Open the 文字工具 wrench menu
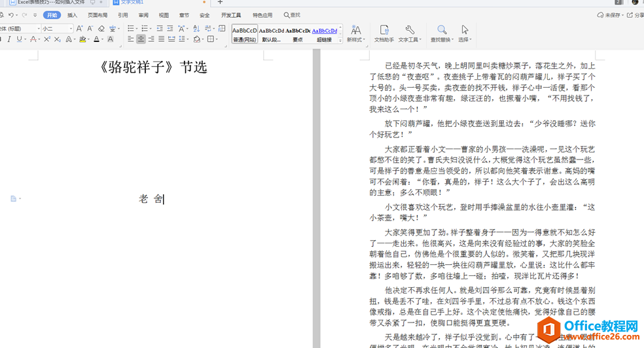Screen dimensions: 644x348 coord(410,33)
